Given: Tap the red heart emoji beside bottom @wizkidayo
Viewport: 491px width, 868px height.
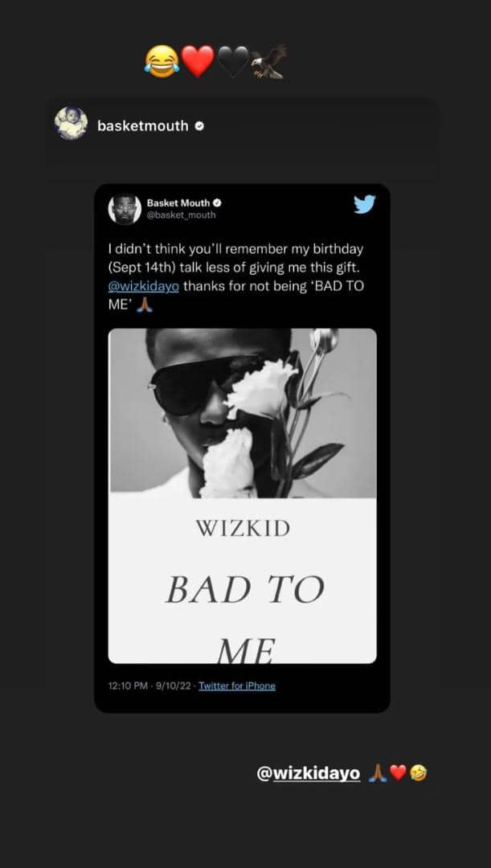Looking at the screenshot, I should [x=398, y=773].
